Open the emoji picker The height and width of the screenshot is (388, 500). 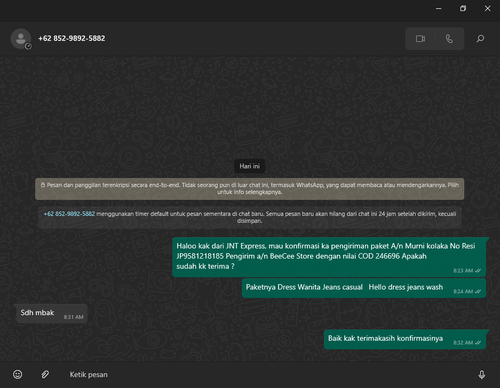pos(18,374)
